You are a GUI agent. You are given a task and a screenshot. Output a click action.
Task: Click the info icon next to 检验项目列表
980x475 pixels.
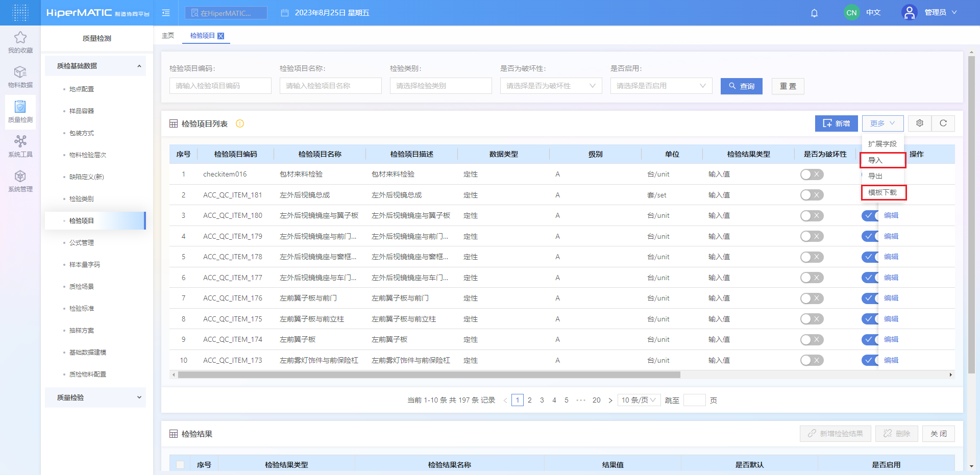240,123
